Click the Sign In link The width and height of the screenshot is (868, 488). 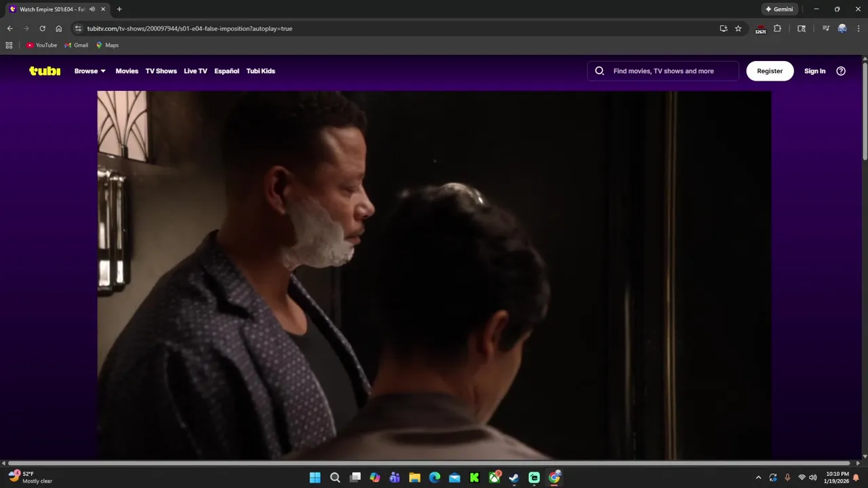click(814, 70)
